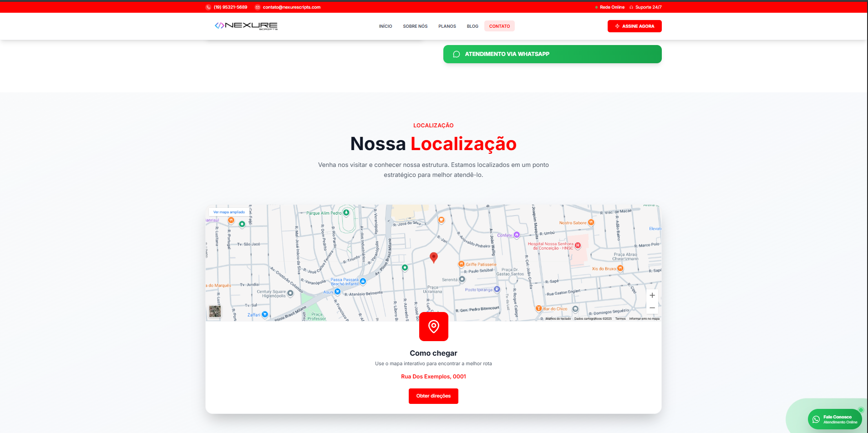Click the Confete shop marker
Screen dimensions: 868x433
point(517,235)
